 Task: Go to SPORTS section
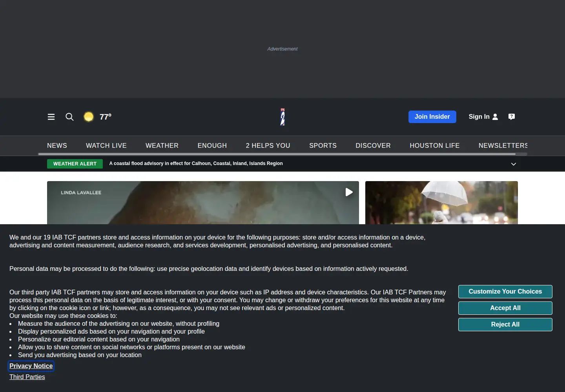[x=323, y=145]
